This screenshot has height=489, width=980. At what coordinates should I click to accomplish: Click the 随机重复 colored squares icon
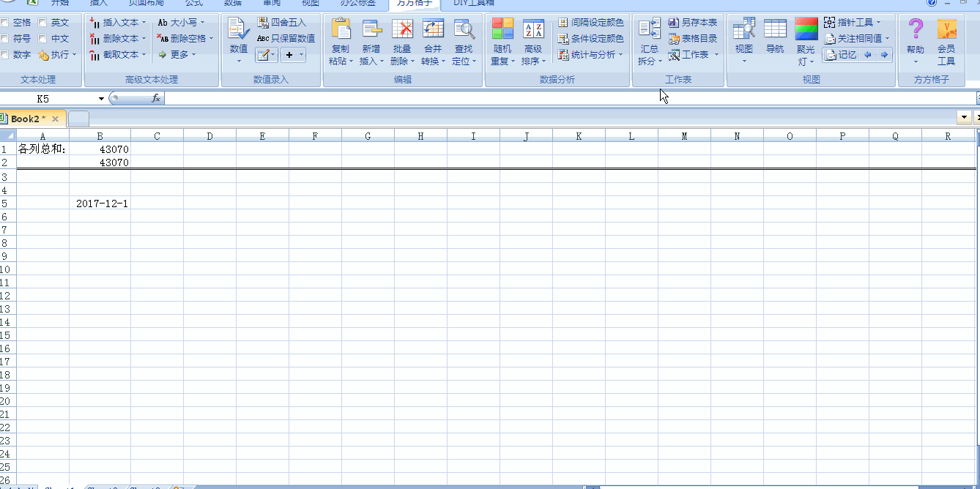[x=502, y=29]
